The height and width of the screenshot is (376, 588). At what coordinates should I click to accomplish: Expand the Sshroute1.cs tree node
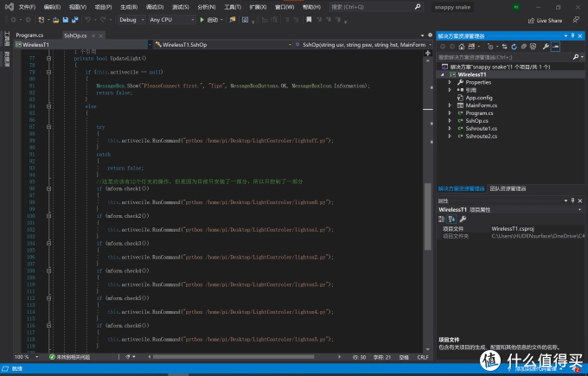click(450, 128)
